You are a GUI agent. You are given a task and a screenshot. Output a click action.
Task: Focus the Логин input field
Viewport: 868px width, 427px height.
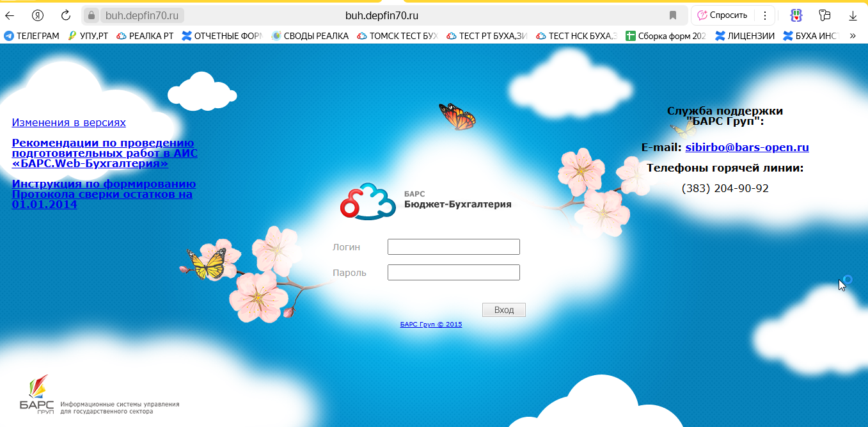click(454, 246)
